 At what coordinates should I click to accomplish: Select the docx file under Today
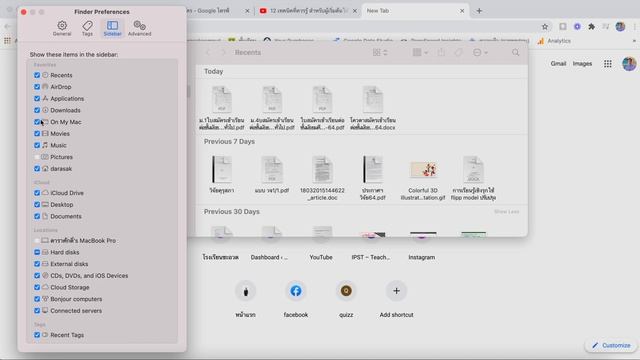[373, 108]
